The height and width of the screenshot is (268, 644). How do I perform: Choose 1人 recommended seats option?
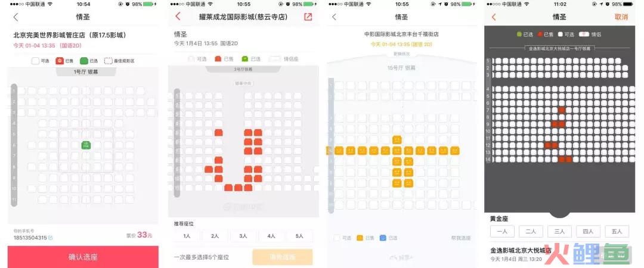[x=187, y=236]
